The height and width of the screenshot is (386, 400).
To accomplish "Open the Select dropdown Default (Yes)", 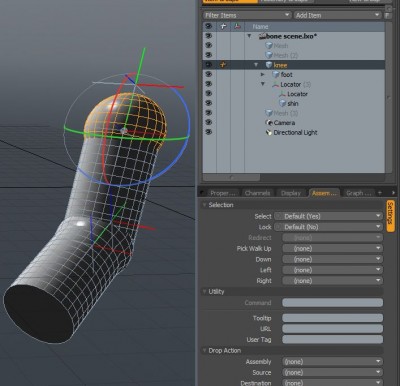I will [328, 216].
